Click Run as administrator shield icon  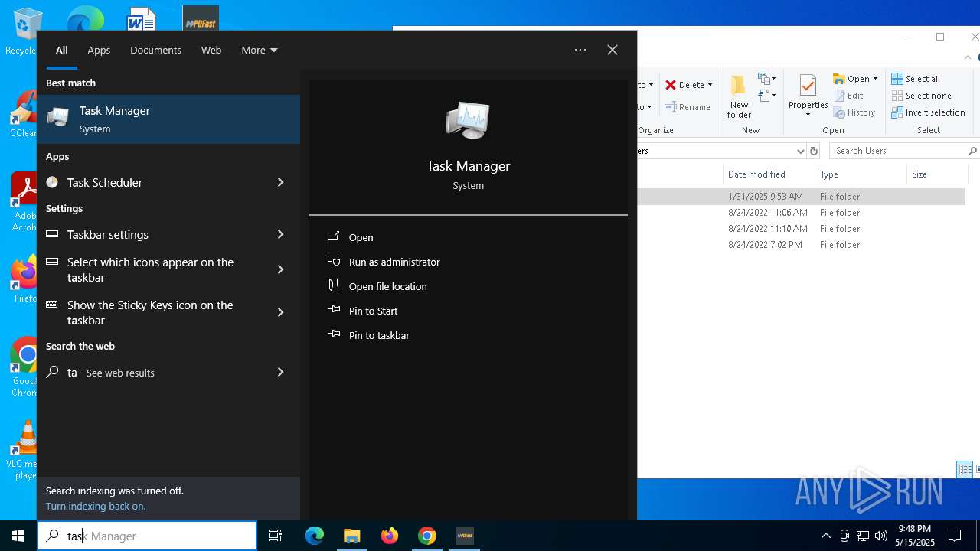[334, 261]
